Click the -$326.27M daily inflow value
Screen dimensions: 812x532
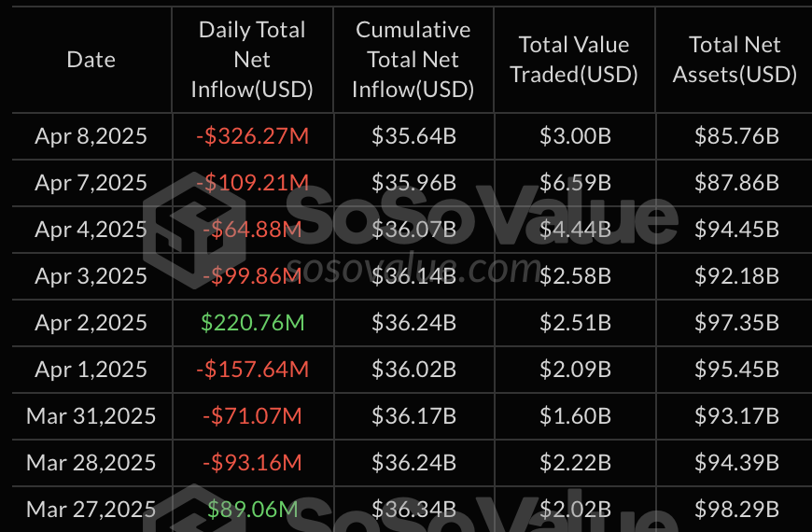point(252,136)
